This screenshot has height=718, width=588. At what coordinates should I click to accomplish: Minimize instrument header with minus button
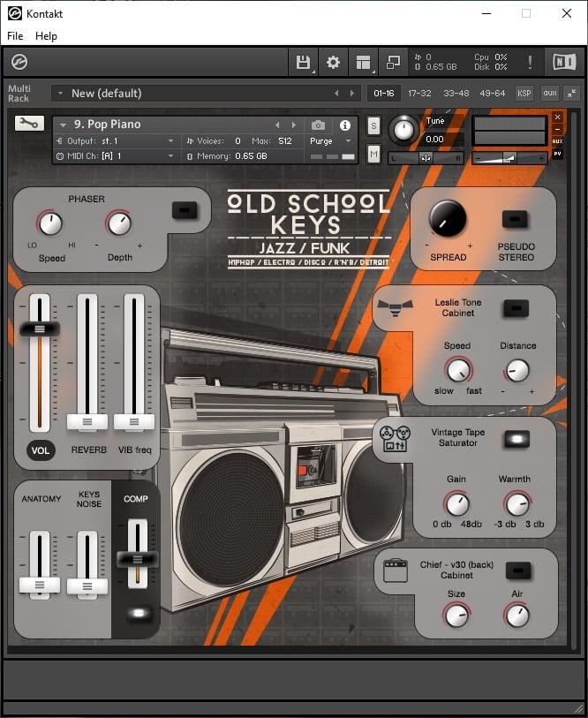click(557, 129)
